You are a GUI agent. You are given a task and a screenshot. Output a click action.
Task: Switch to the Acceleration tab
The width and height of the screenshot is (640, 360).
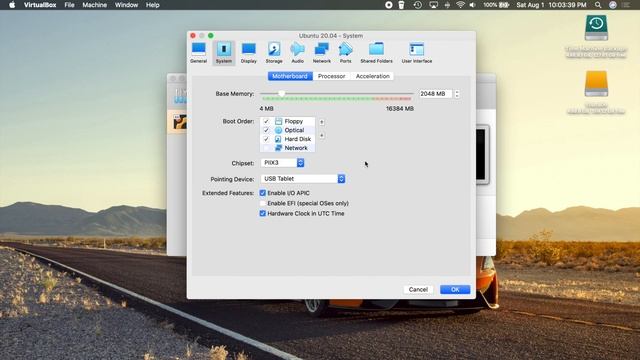click(x=372, y=76)
